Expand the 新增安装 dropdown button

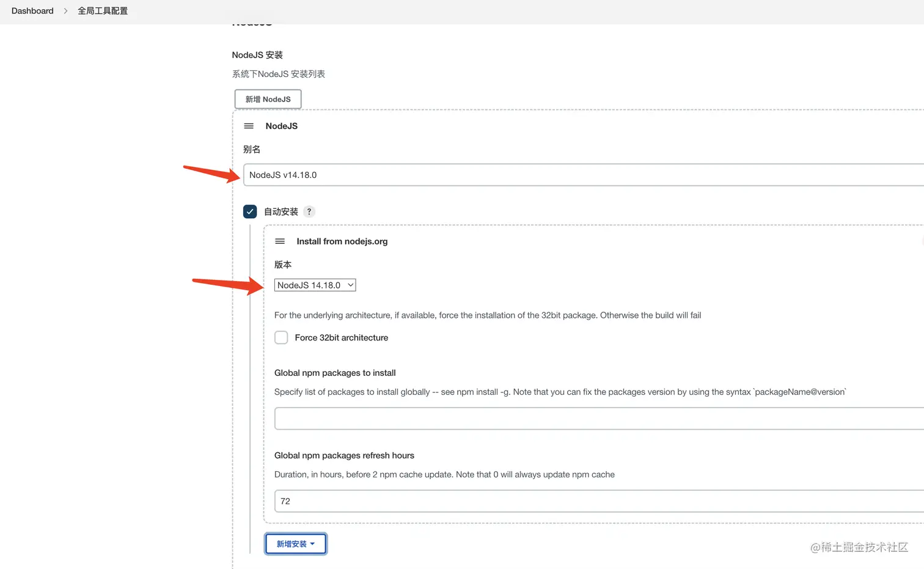pyautogui.click(x=296, y=544)
